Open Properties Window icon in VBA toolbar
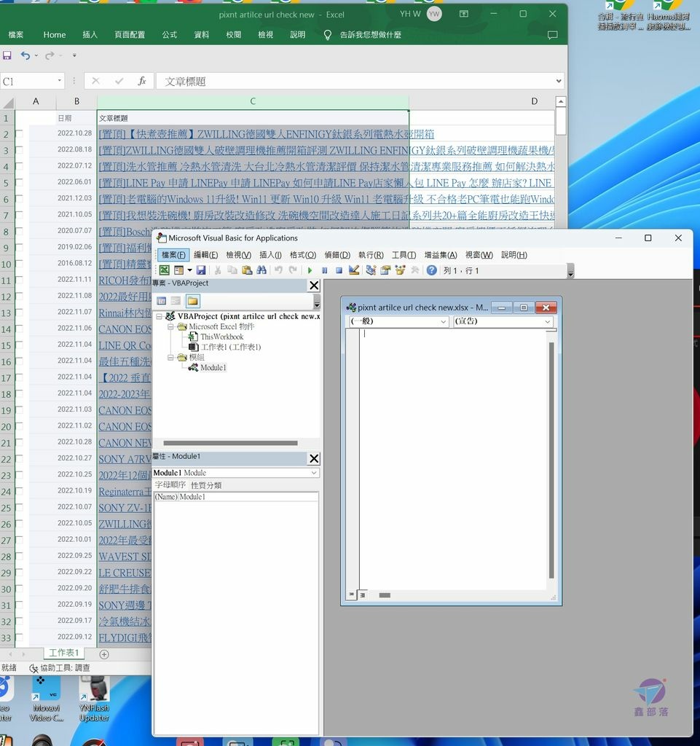 385,270
